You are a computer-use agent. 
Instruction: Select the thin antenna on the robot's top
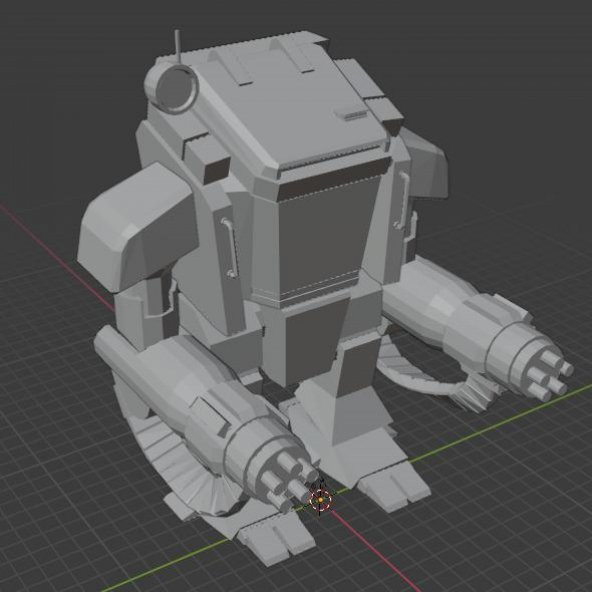[x=177, y=47]
